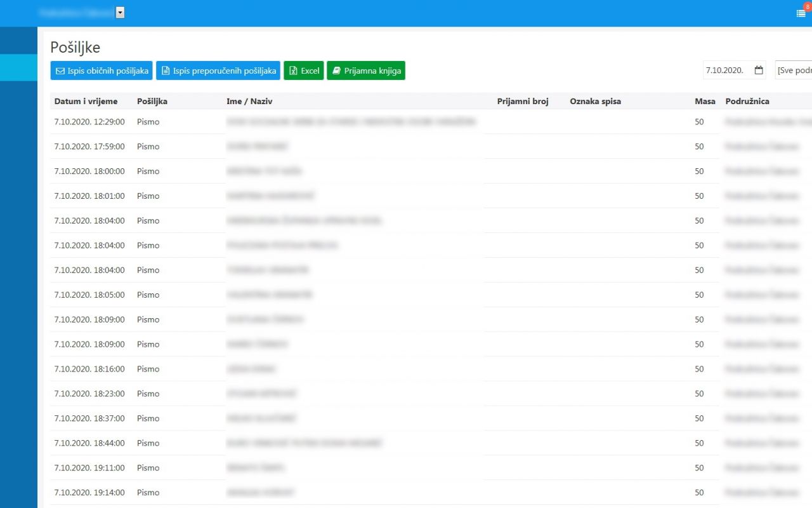Select the shipment row at 18:23:00

[x=89, y=394]
